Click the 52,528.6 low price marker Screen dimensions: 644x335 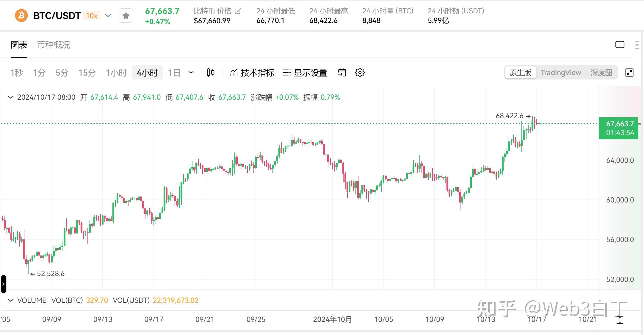[x=51, y=274]
